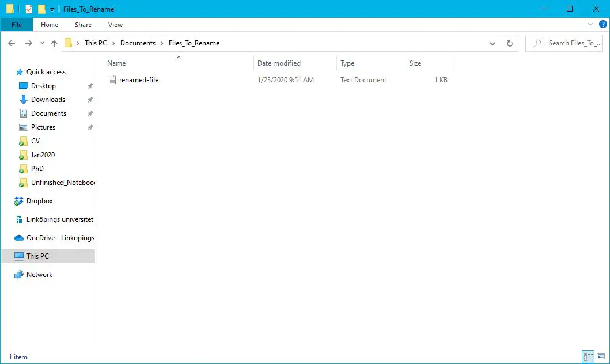Click the This PC monitor icon
The height and width of the screenshot is (364, 610).
18,256
